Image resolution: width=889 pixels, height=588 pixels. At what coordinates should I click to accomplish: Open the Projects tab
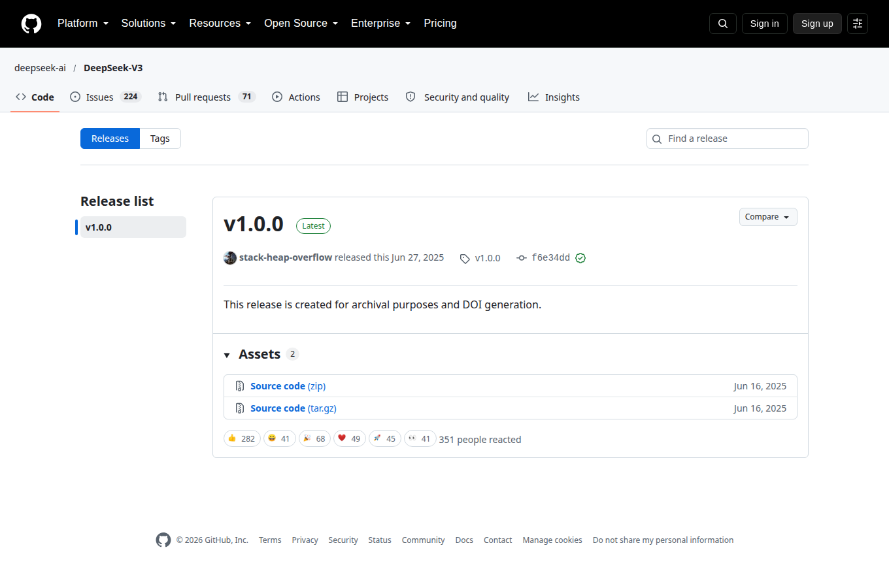coord(363,97)
